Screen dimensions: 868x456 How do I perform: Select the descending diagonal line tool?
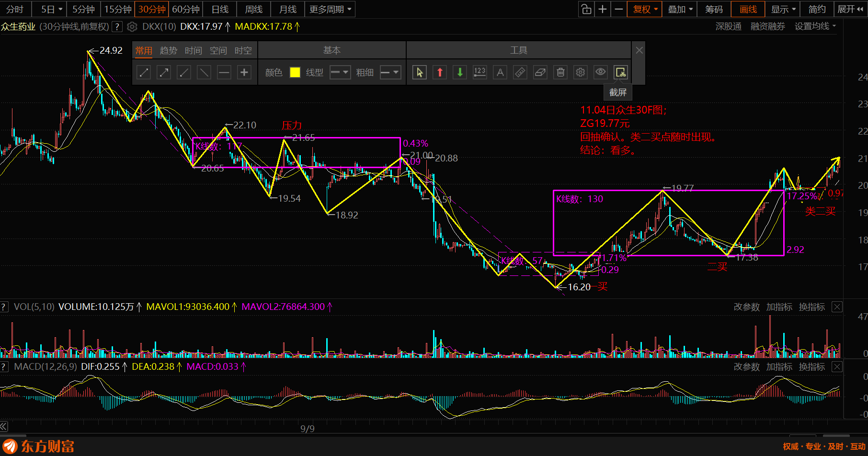[x=204, y=72]
